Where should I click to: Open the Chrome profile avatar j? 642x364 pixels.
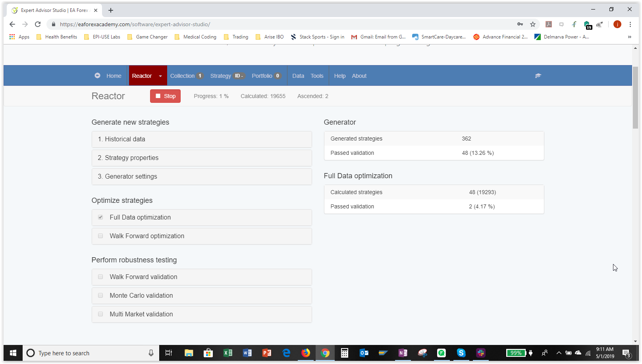coord(617,24)
